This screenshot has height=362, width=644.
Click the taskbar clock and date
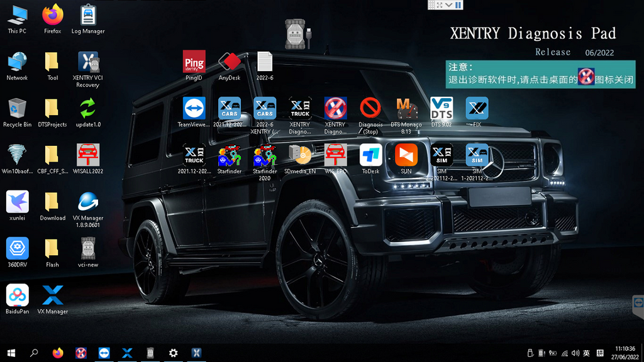click(625, 353)
